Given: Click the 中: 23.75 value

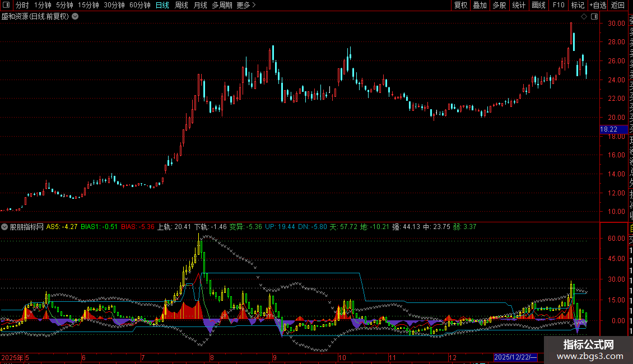Looking at the screenshot, I should point(436,227).
